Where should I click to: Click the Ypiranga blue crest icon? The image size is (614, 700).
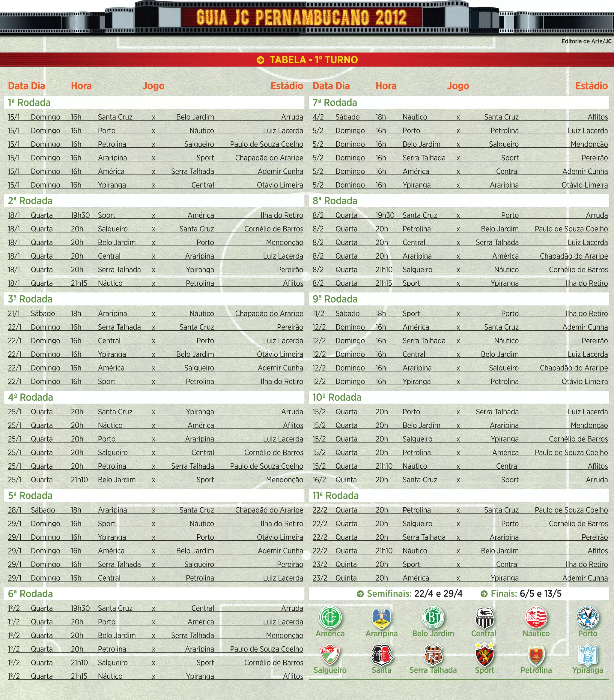click(587, 655)
